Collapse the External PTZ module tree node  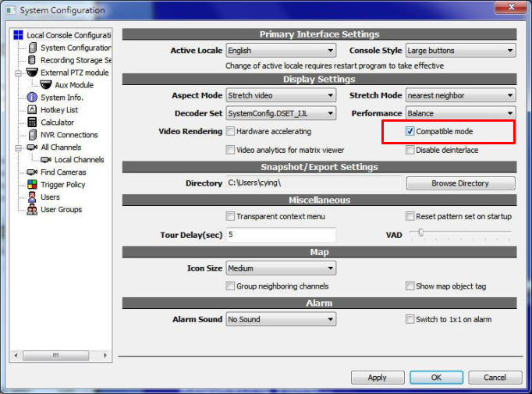click(x=19, y=73)
